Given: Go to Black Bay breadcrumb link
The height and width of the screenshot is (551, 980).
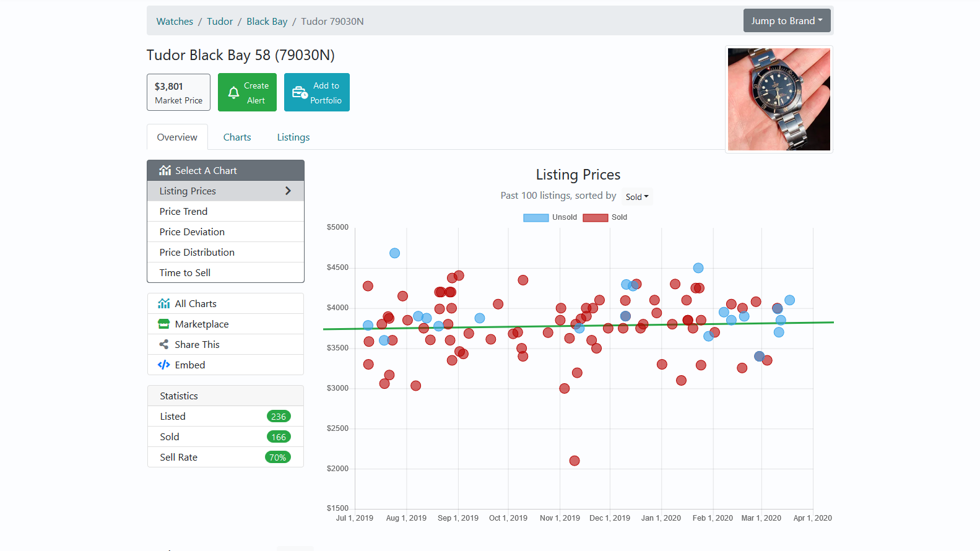Looking at the screenshot, I should pyautogui.click(x=267, y=21).
